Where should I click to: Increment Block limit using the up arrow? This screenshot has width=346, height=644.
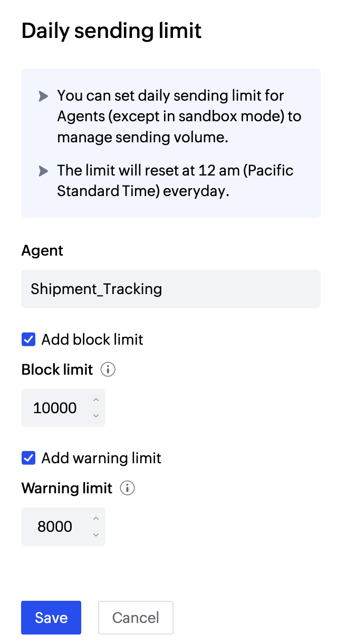click(96, 401)
